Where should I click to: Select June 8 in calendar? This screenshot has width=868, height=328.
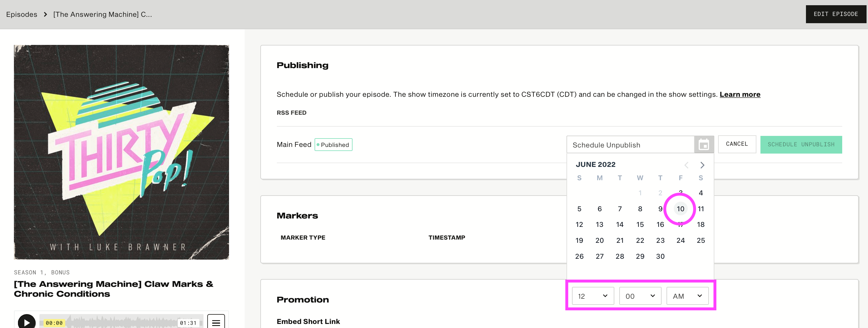(640, 209)
